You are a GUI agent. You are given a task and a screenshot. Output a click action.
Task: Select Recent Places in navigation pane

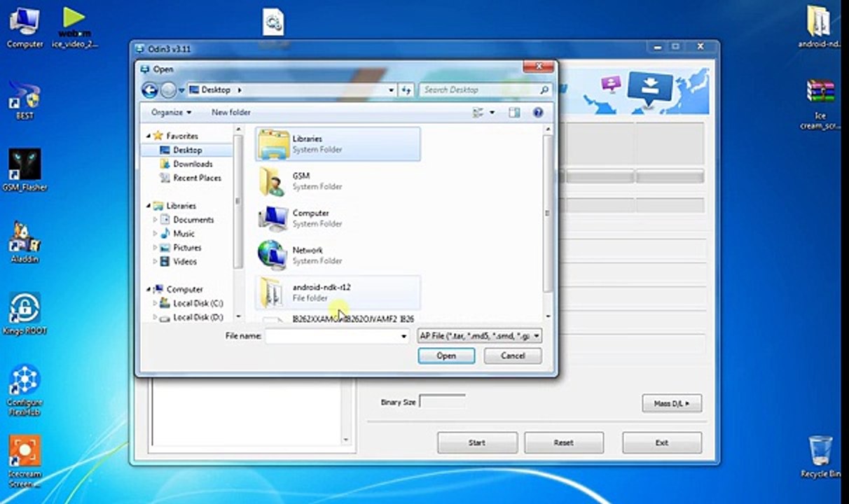[x=197, y=178]
